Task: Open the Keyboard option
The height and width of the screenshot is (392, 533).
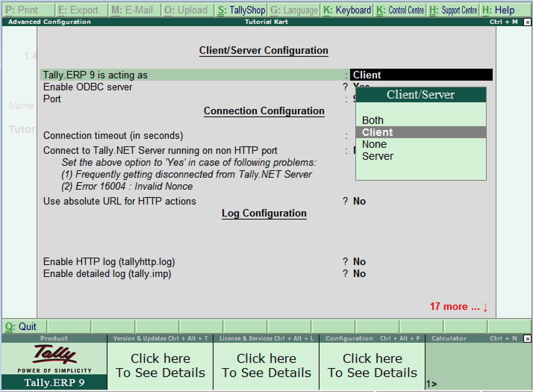Action: pyautogui.click(x=346, y=9)
